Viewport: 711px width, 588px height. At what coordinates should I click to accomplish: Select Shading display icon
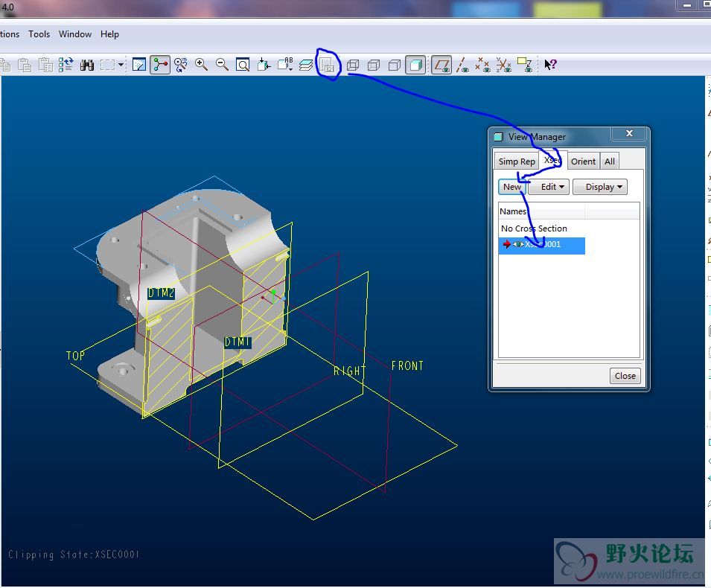[415, 65]
